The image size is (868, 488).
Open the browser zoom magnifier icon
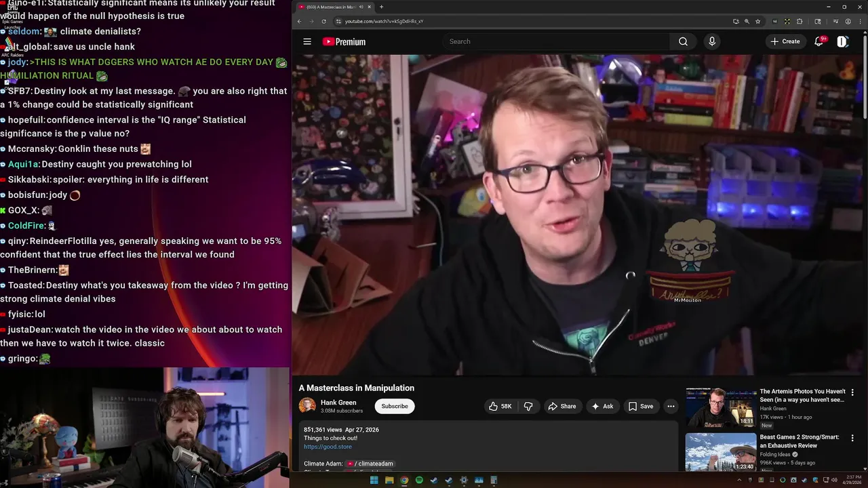coord(747,21)
